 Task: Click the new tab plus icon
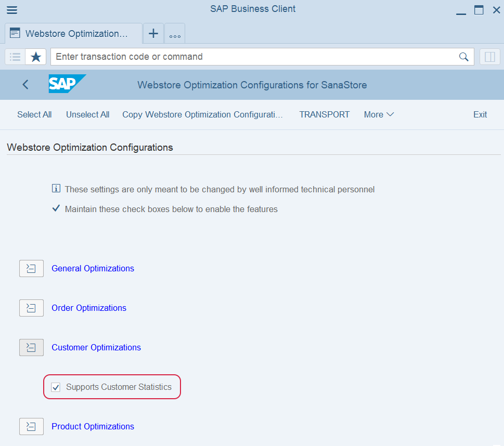pyautogui.click(x=153, y=34)
